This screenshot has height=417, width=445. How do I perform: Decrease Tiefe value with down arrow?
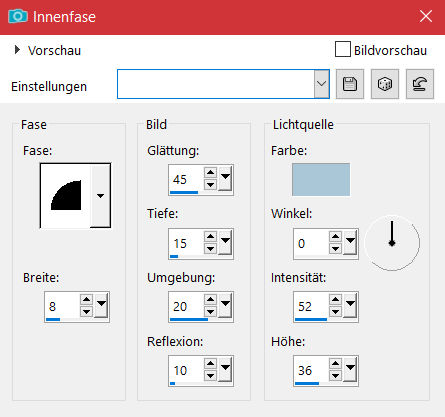[x=210, y=249]
